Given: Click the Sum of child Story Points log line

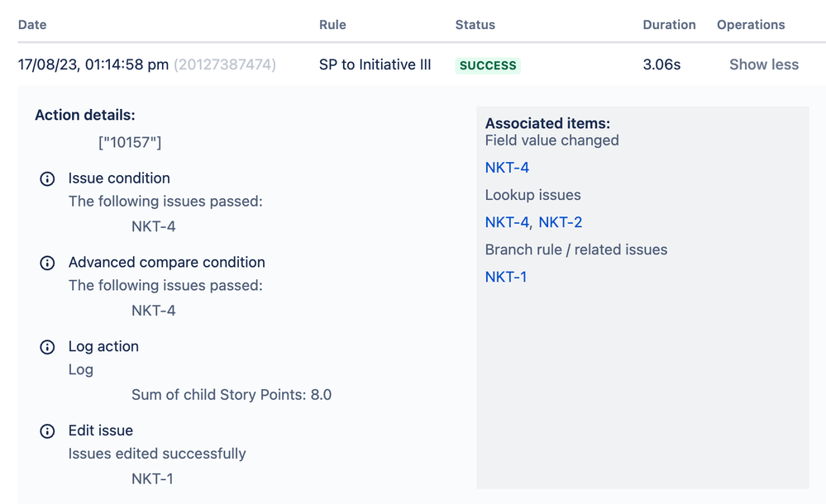Looking at the screenshot, I should [232, 395].
